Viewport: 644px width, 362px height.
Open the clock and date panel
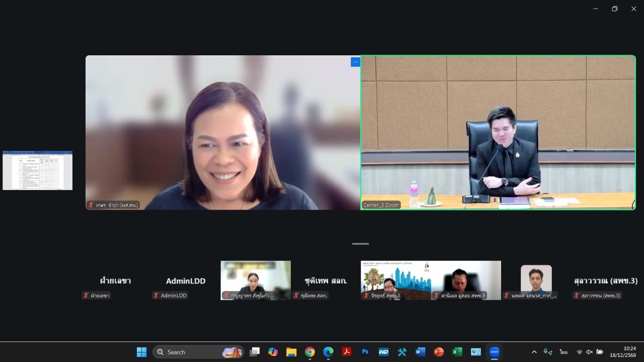623,352
